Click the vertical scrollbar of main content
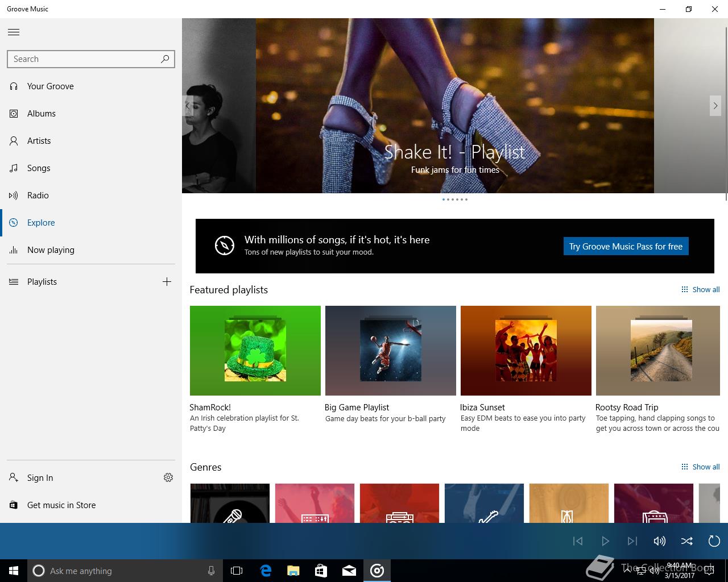Image resolution: width=728 pixels, height=582 pixels. click(726, 114)
